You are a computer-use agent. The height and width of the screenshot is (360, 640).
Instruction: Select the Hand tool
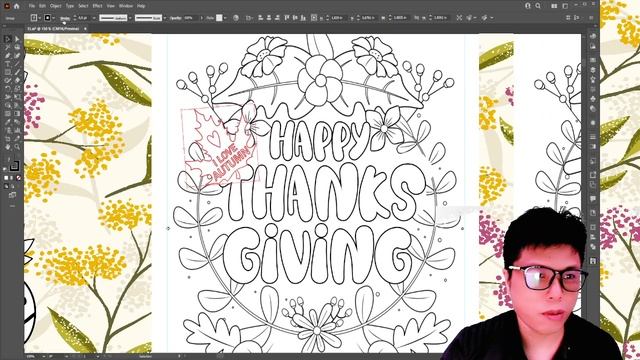(x=7, y=147)
